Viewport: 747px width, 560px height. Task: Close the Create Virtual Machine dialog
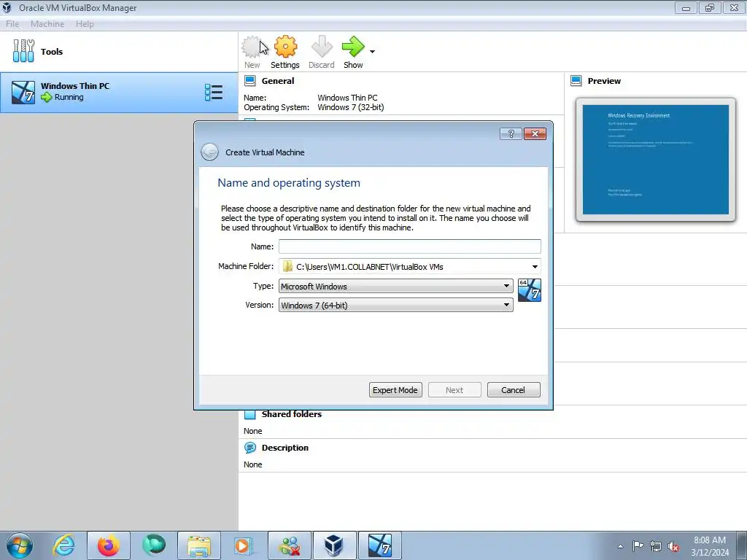(x=535, y=134)
